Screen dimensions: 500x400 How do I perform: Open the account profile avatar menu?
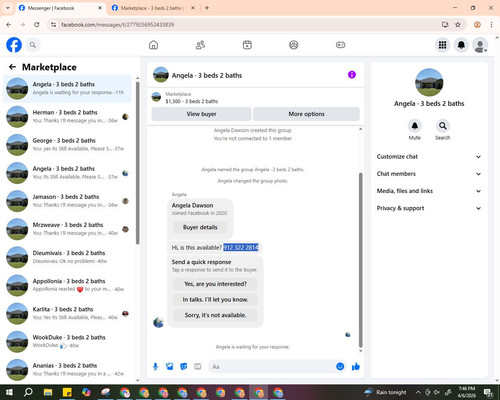point(480,45)
